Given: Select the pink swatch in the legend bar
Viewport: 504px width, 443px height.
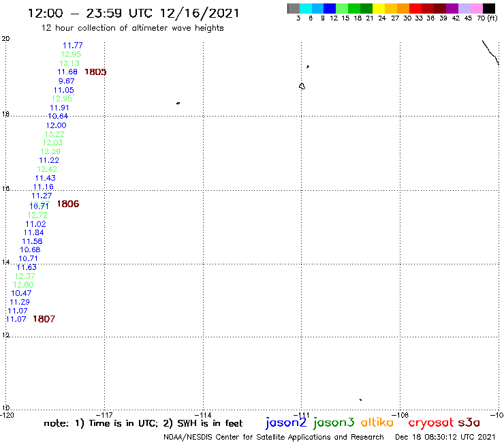Looking at the screenshot, I should 476,8.
